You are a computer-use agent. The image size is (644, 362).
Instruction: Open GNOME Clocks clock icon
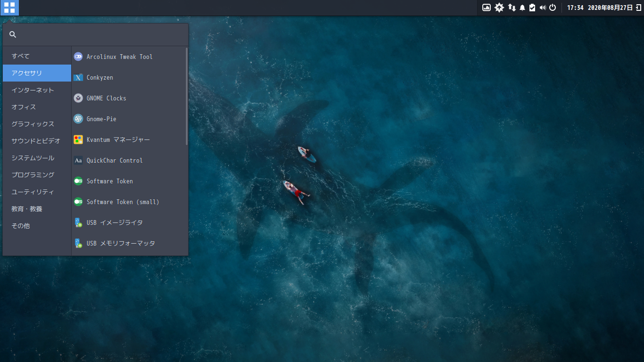pos(78,98)
